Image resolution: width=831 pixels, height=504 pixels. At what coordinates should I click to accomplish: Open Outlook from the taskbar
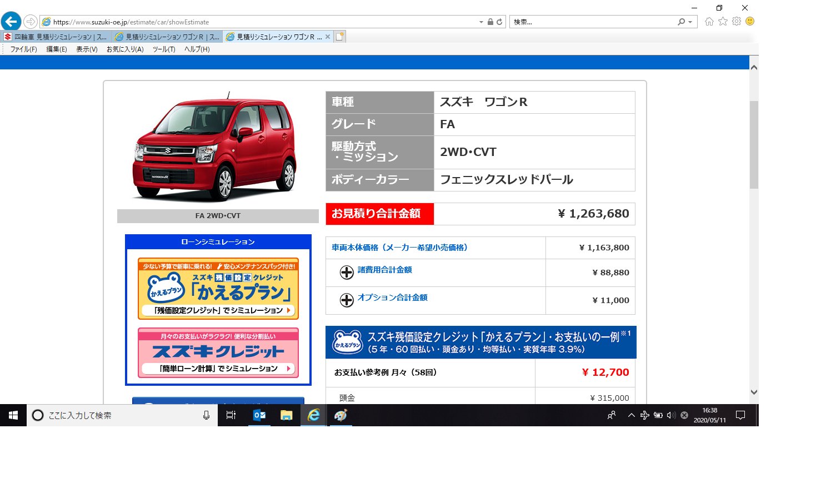coord(259,415)
